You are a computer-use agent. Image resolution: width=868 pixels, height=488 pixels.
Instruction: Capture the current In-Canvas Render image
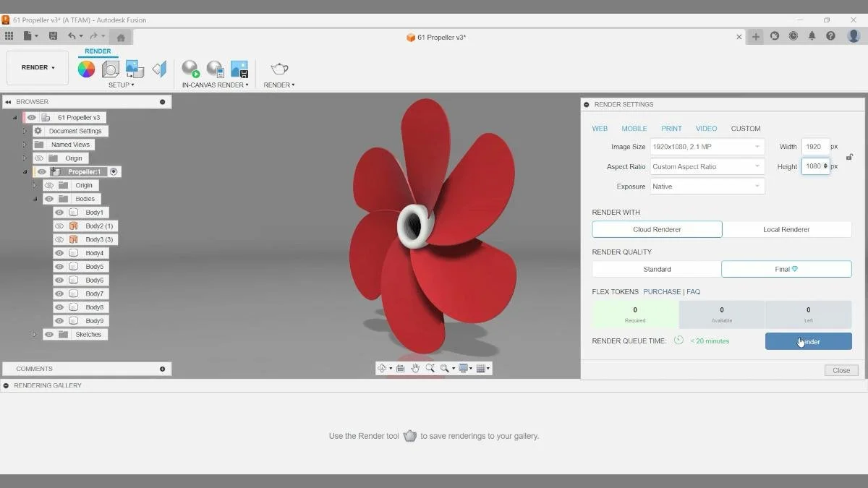239,67
